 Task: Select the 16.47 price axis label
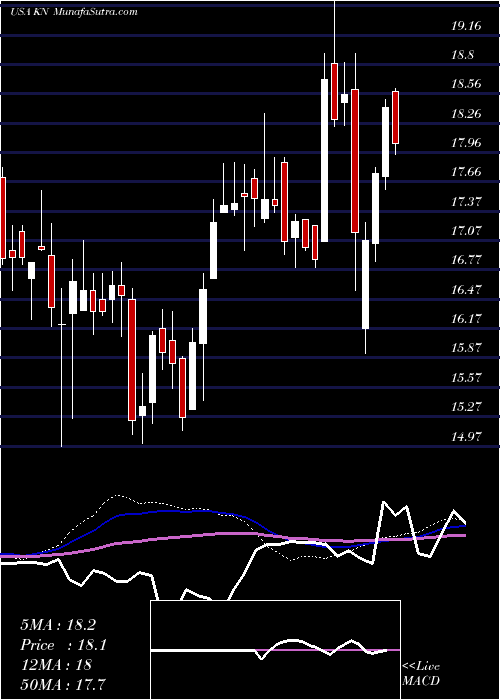coord(466,290)
